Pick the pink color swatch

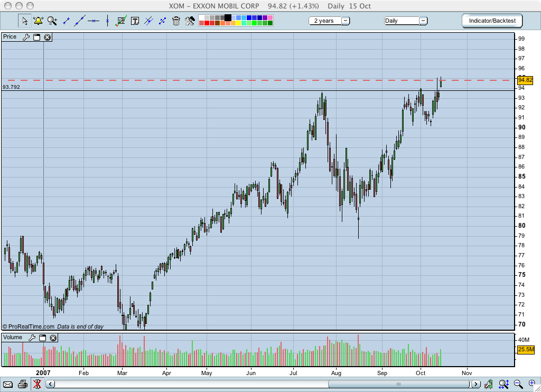(270, 17)
